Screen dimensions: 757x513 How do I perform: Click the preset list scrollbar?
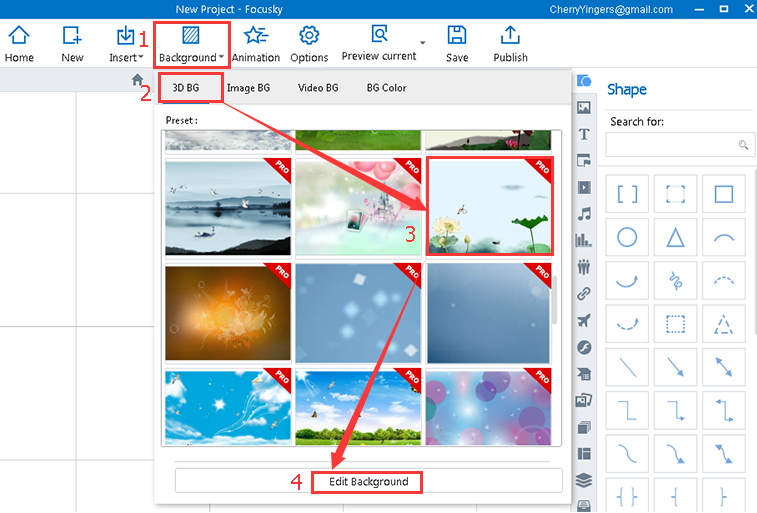[555, 299]
